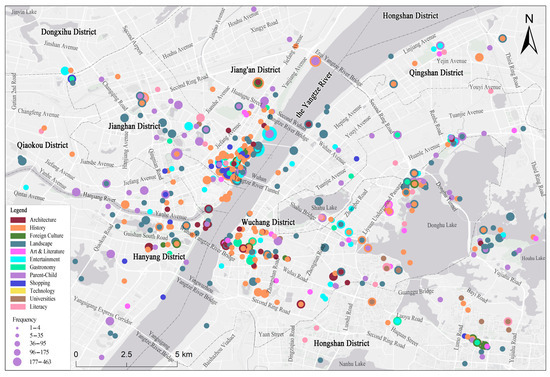Click the Dongxihu District map label

(x=69, y=32)
